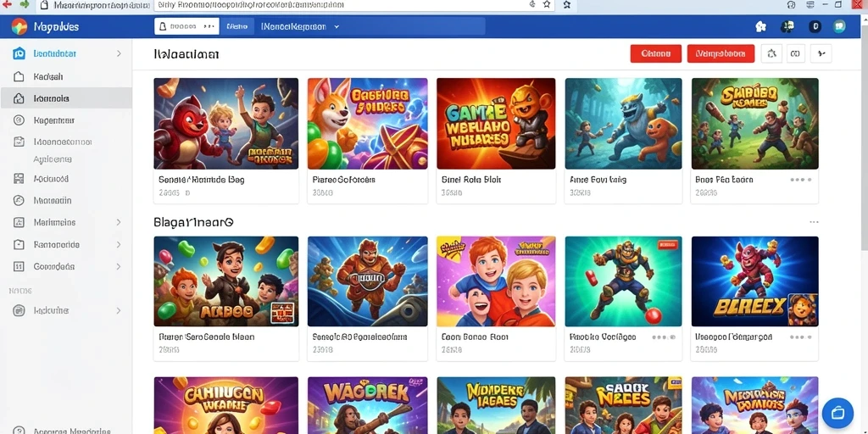The width and height of the screenshot is (868, 434).
Task: Click the middle outlined icon button beside the red buttons
Action: tap(795, 53)
